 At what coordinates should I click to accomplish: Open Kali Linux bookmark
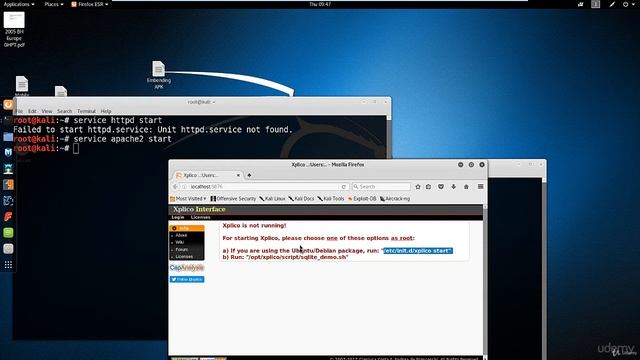point(272,199)
